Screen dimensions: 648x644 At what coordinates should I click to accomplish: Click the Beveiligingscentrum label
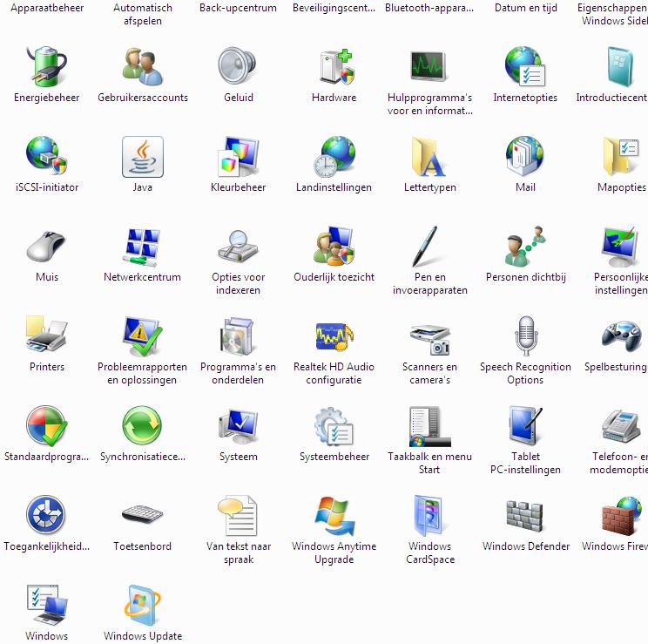click(334, 8)
